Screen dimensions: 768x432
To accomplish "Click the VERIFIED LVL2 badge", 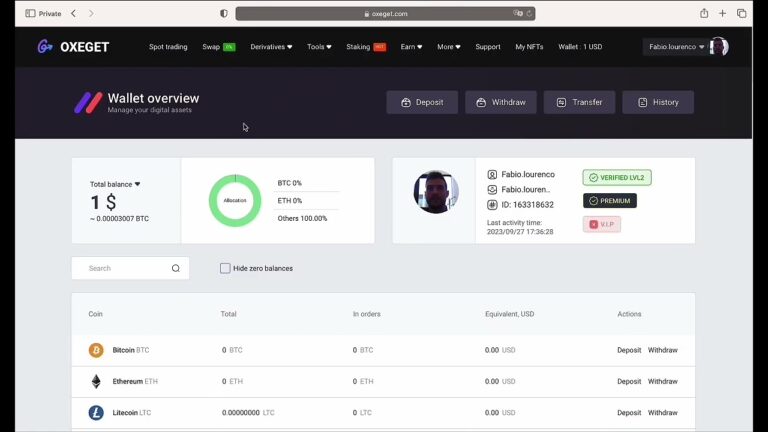I will pyautogui.click(x=617, y=177).
